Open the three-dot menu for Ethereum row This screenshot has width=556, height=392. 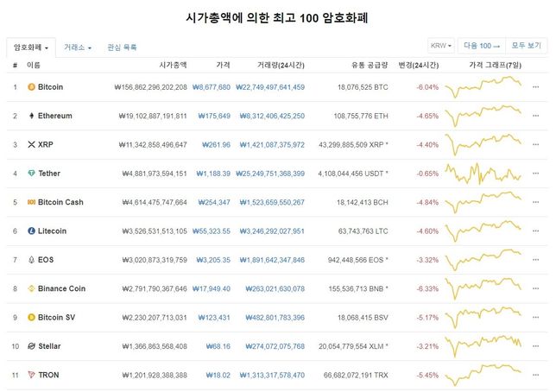click(x=535, y=116)
